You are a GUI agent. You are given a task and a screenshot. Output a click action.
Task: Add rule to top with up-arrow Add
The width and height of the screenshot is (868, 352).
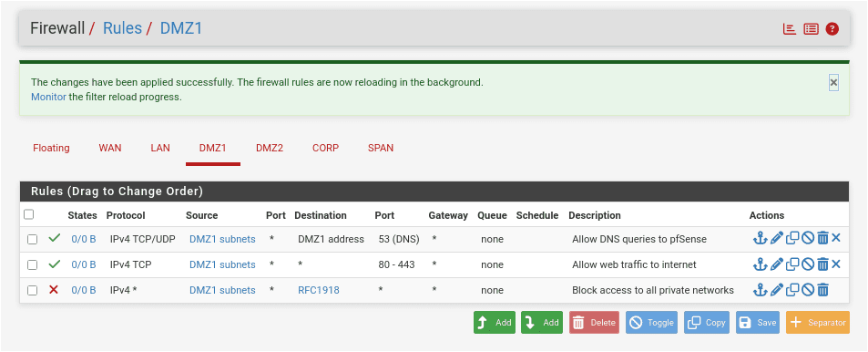495,323
